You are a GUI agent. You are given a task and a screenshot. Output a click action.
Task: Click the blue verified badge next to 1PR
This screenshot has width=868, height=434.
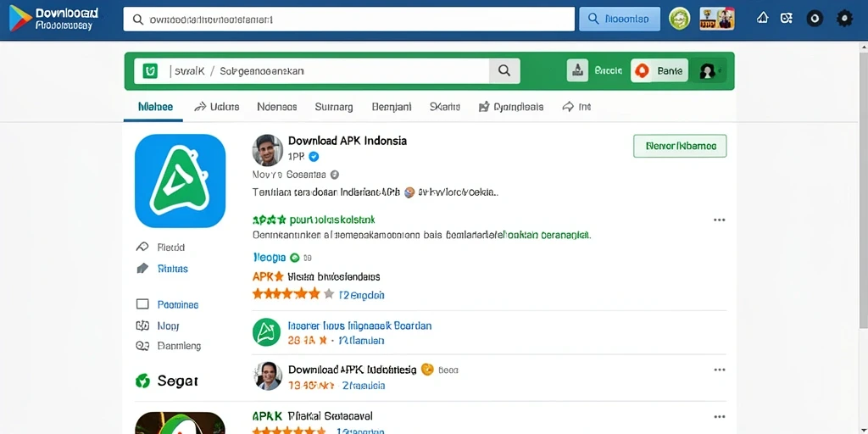314,157
